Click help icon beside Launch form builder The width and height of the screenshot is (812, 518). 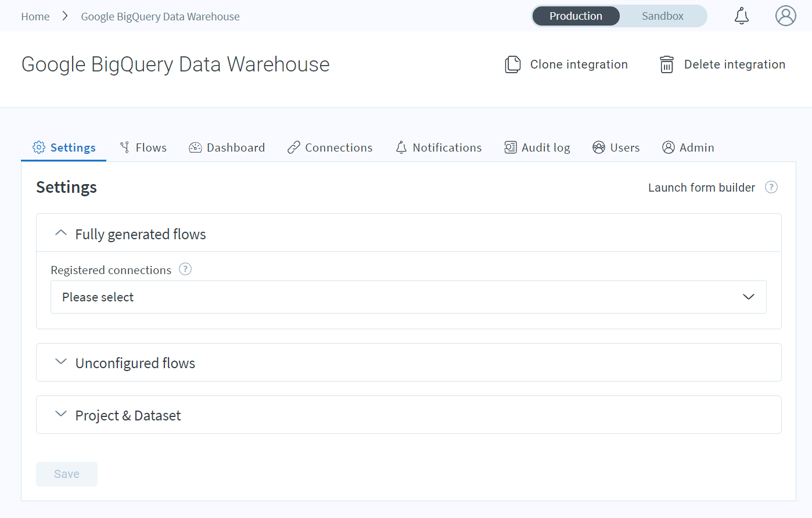point(771,188)
